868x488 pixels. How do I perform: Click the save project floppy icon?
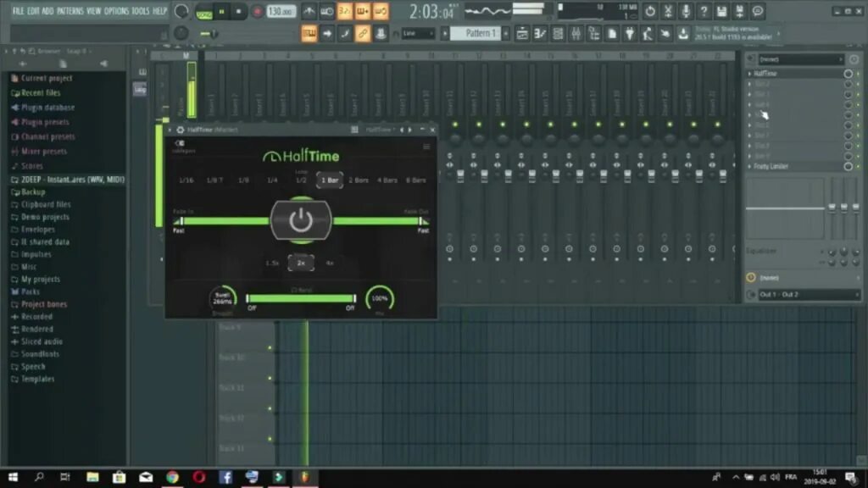(x=721, y=11)
